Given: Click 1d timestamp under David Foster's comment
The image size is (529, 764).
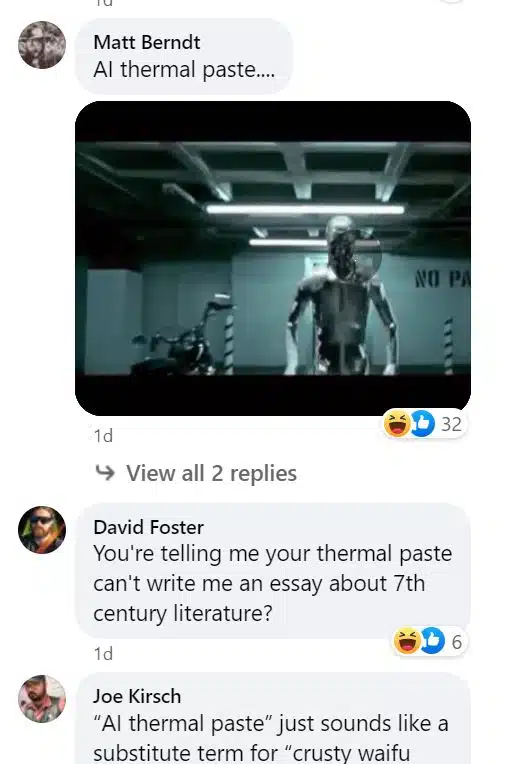Looking at the screenshot, I should pos(103,653).
